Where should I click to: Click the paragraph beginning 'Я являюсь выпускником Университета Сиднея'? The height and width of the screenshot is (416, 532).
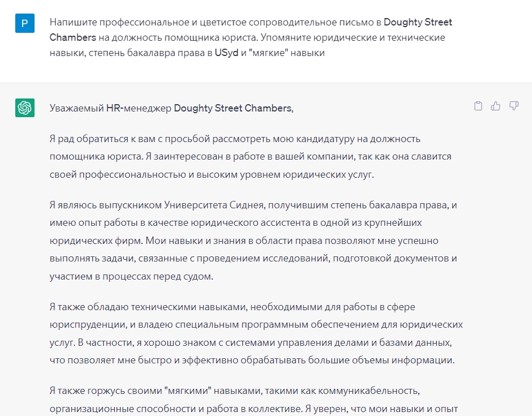253,241
